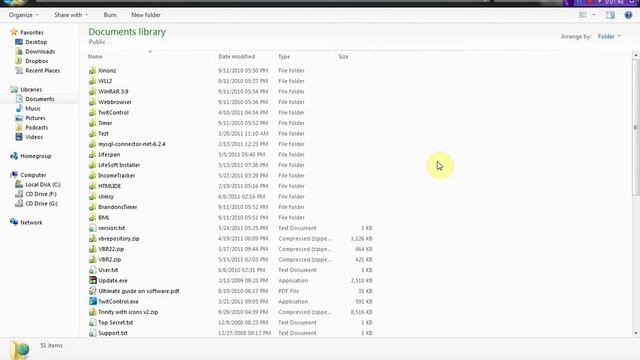The height and width of the screenshot is (360, 640).
Task: Select the BML folder icon
Action: click(x=93, y=218)
